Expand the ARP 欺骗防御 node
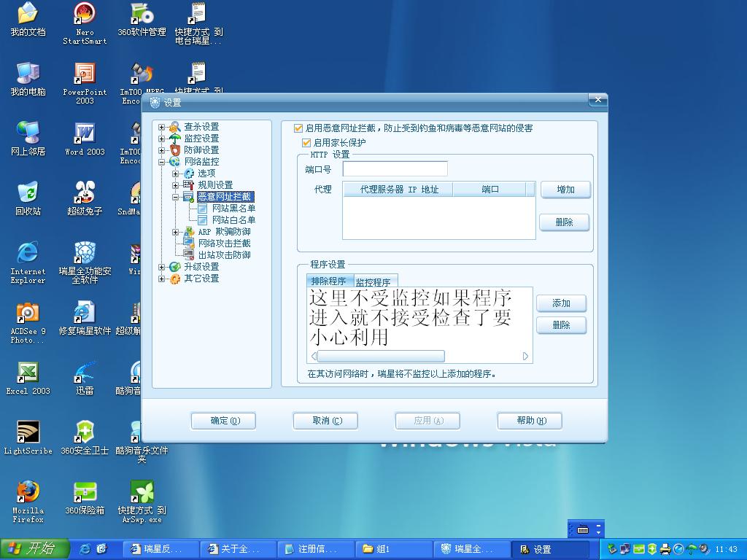The width and height of the screenshot is (747, 560). coord(176,232)
